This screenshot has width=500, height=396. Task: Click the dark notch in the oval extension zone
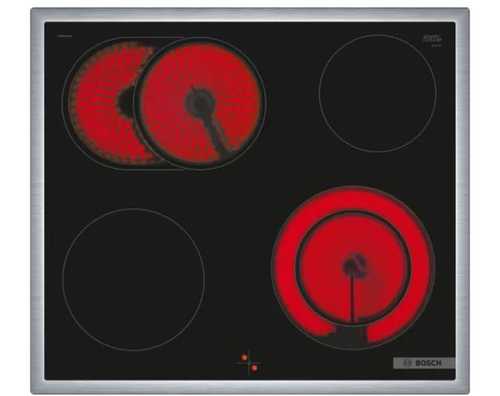126,102
